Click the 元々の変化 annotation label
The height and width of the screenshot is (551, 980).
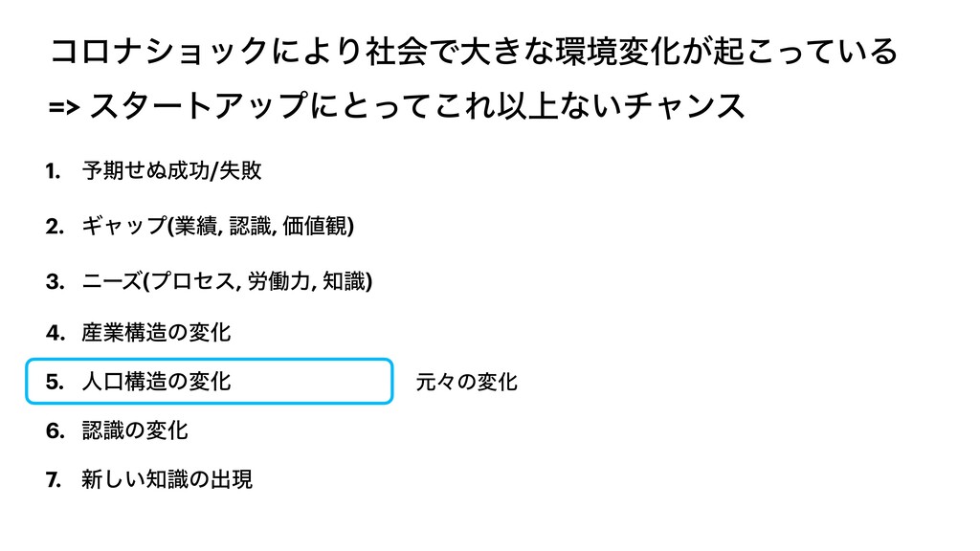pyautogui.click(x=467, y=383)
